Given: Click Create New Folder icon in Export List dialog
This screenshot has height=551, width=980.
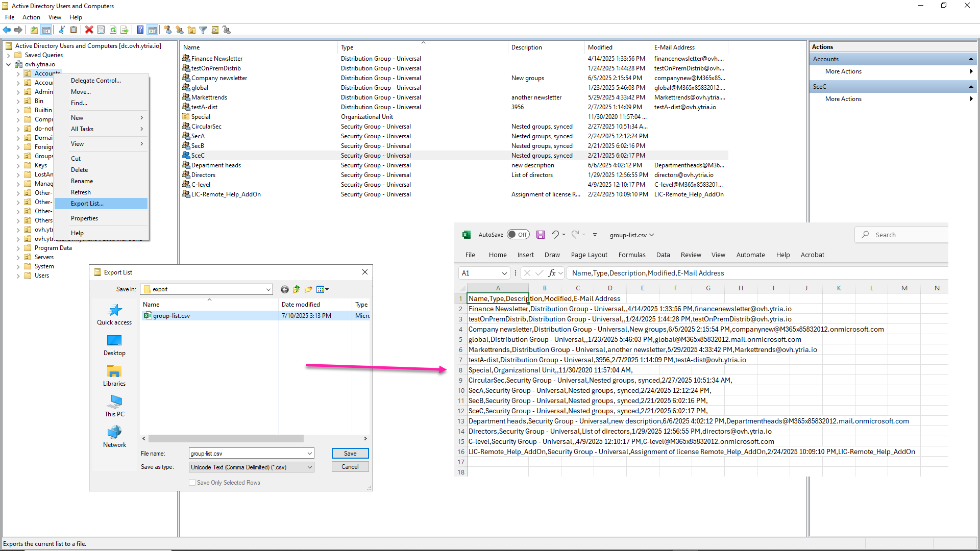Looking at the screenshot, I should point(308,289).
